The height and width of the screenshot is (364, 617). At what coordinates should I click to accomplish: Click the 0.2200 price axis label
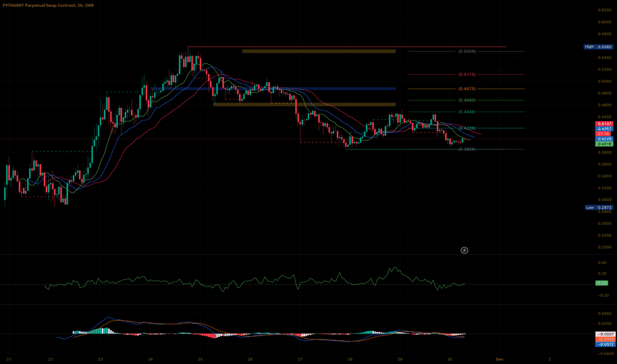coord(604,247)
